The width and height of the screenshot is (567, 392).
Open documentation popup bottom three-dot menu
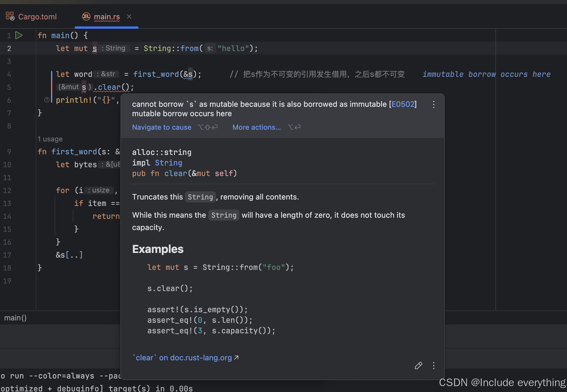[x=433, y=366]
